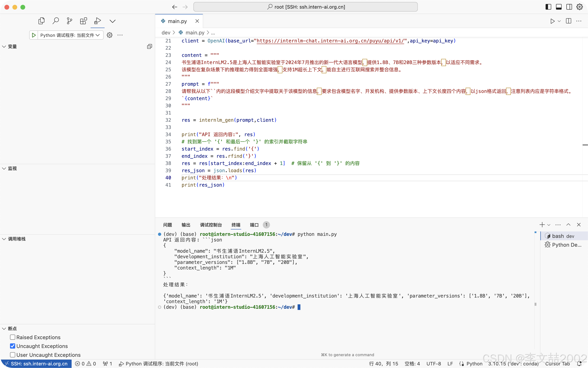Open the Search sidebar icon
Viewport: 588px width, 368px height.
(56, 21)
